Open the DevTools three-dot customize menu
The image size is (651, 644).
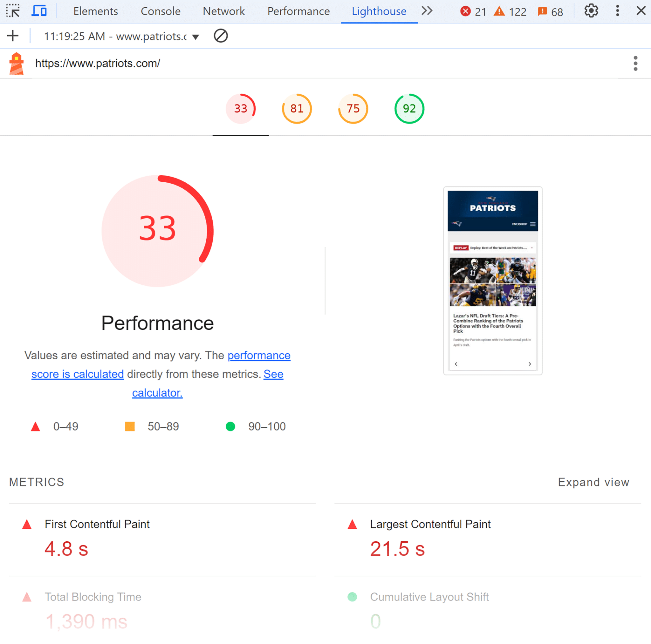coord(617,11)
